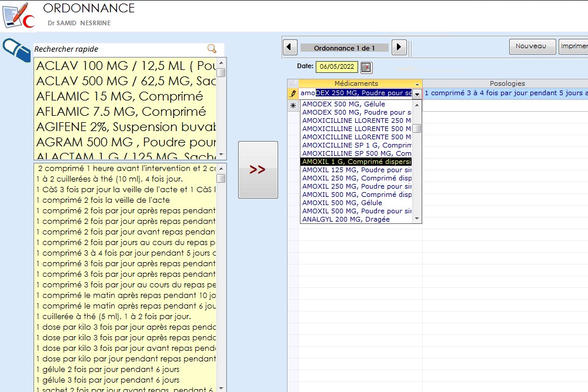Click the Nouveau button

pos(532,46)
